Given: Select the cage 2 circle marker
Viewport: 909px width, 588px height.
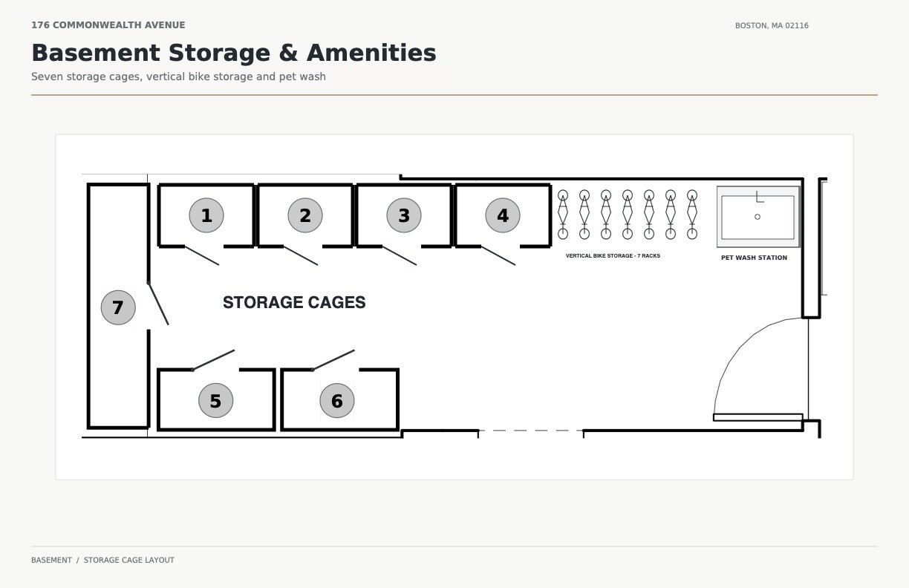Looking at the screenshot, I should pos(305,215).
